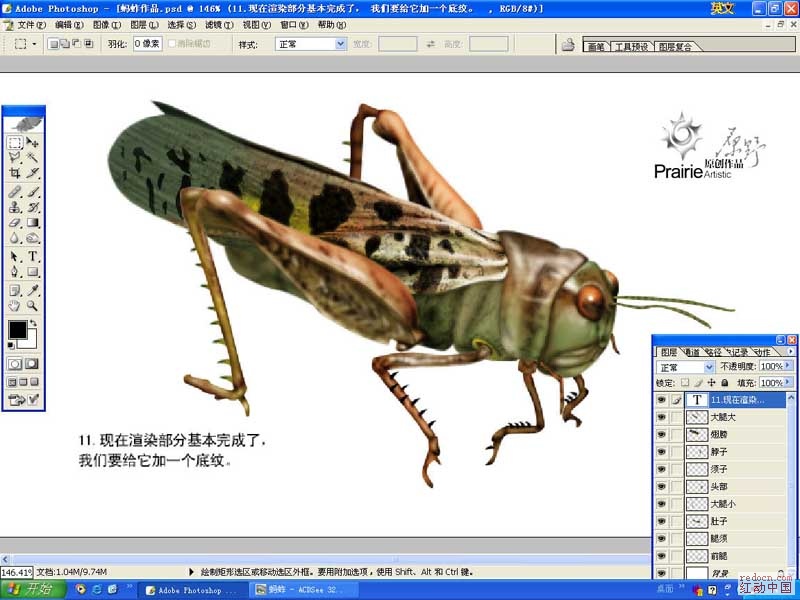This screenshot has height=600, width=800.
Task: Open the Layers panel flyout menu arrow
Action: point(791,352)
